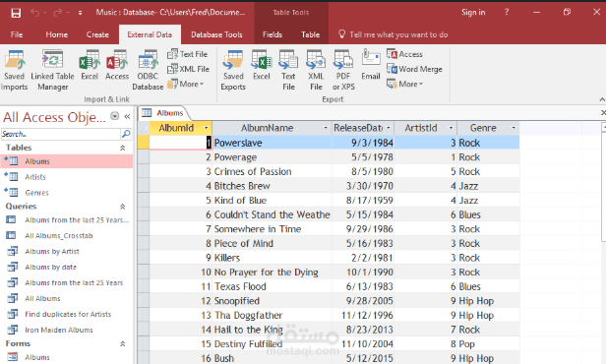The width and height of the screenshot is (606, 364).
Task: Open ArtistId column filter dropdown
Action: click(451, 128)
